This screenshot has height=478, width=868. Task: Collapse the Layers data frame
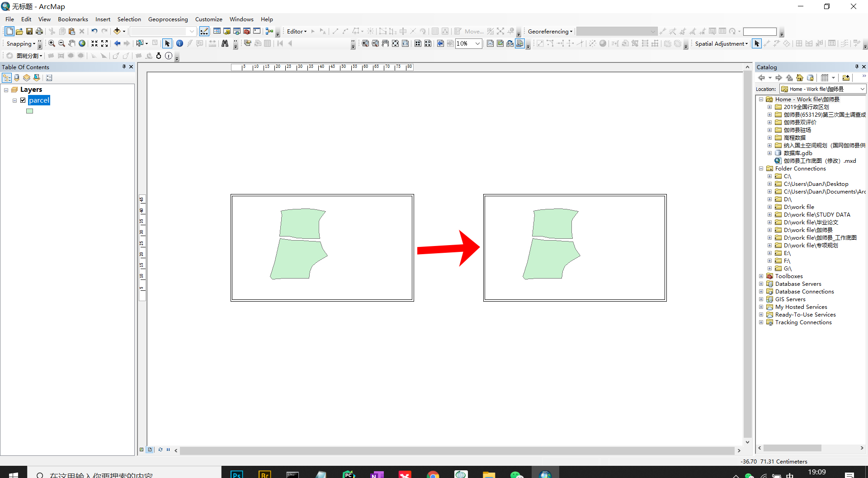pyautogui.click(x=6, y=90)
